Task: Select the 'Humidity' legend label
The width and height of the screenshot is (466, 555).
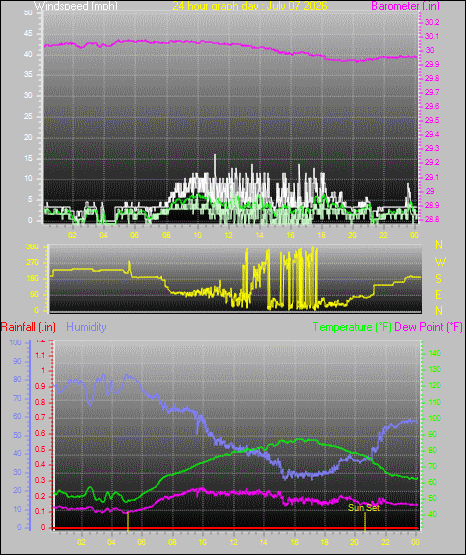Action: tap(86, 327)
